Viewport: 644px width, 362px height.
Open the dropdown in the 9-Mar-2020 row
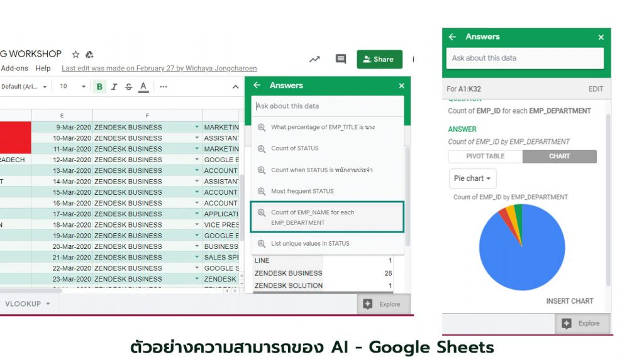coord(197,127)
